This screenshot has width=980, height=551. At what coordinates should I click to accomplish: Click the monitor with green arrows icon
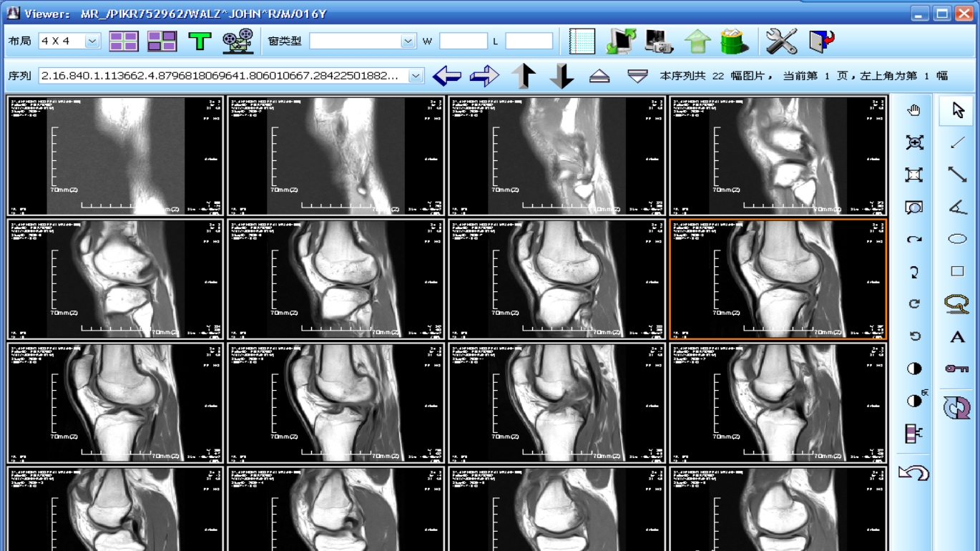click(621, 42)
